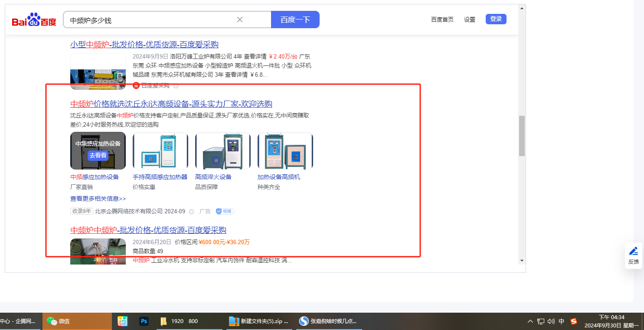This screenshot has width=644, height=330.
Task: Follow the 高频淬火设备 text link
Action: point(213,177)
